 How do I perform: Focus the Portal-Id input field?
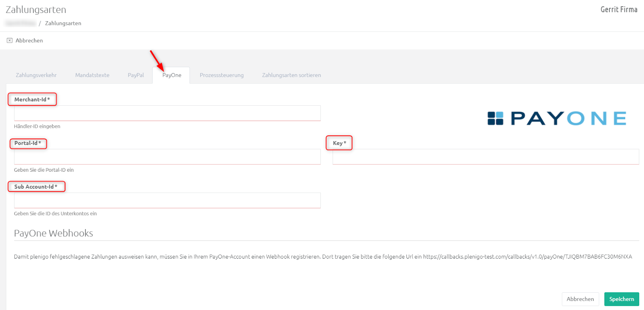[x=167, y=157]
